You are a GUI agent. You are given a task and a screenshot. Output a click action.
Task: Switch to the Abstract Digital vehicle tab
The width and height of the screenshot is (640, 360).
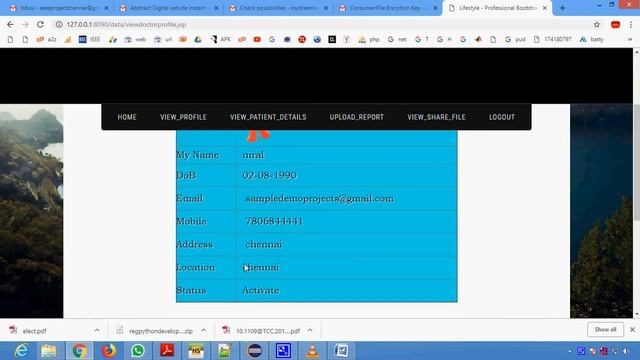pyautogui.click(x=169, y=8)
